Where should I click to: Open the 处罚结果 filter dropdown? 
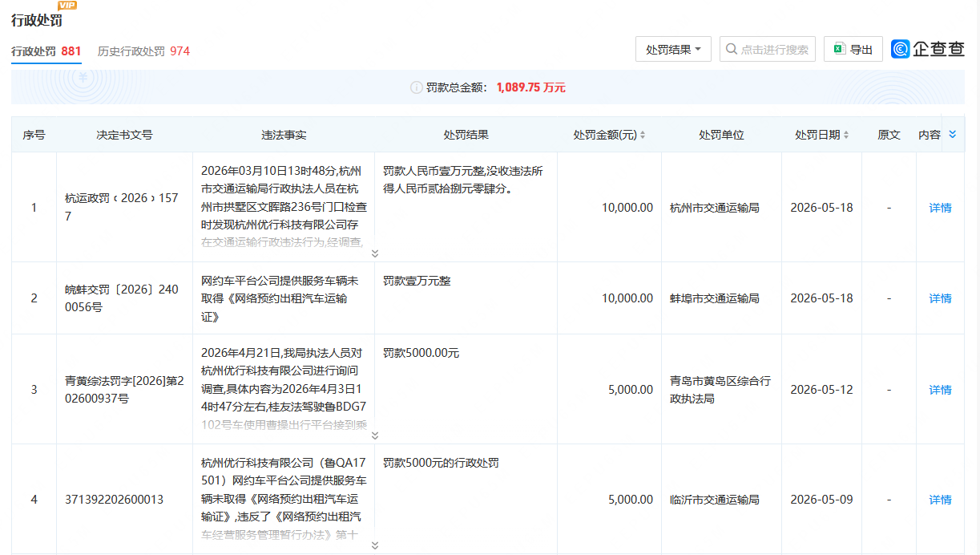click(x=673, y=50)
